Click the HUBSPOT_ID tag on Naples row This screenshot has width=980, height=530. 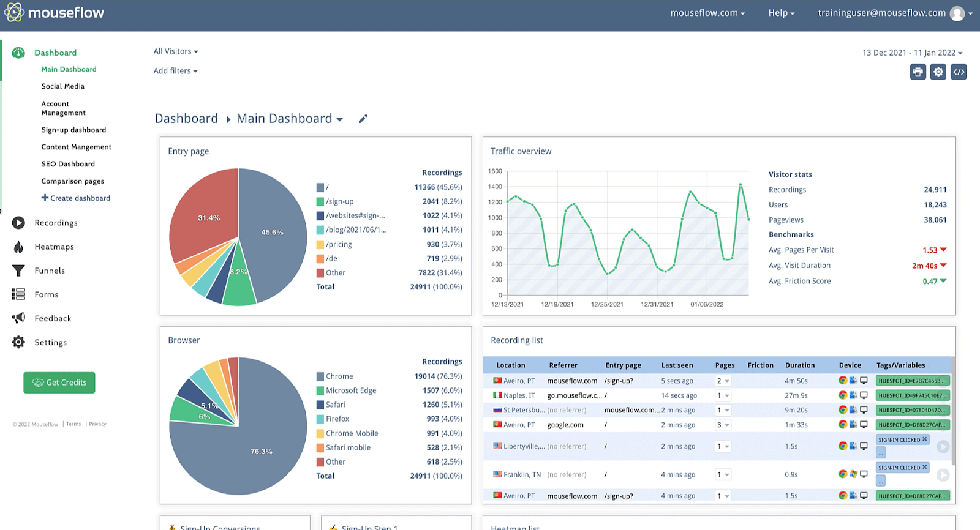point(913,395)
